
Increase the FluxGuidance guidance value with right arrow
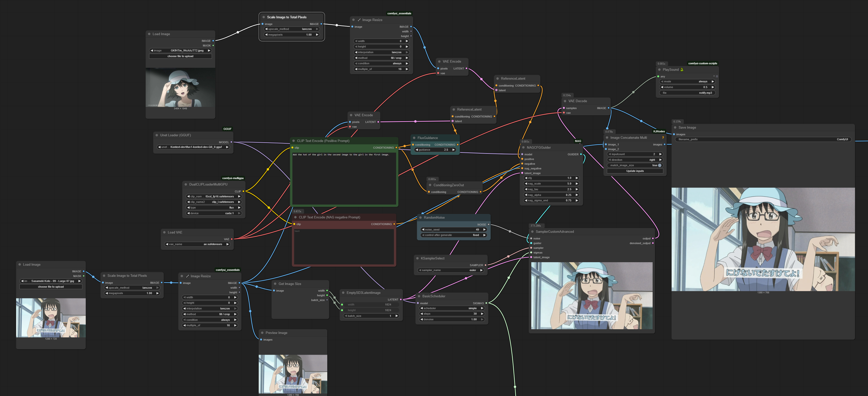(454, 150)
